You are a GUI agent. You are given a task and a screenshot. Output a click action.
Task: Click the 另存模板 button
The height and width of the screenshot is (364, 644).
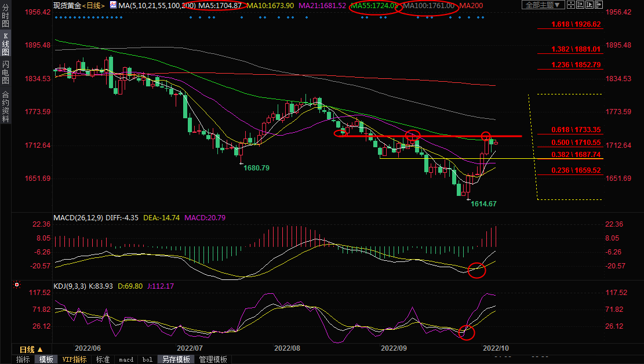click(x=176, y=359)
